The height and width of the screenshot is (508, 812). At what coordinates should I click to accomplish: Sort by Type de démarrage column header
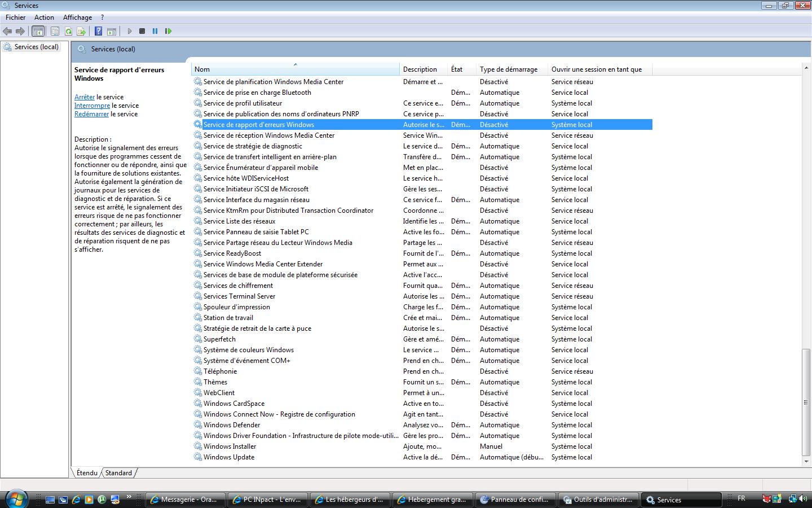click(x=508, y=69)
